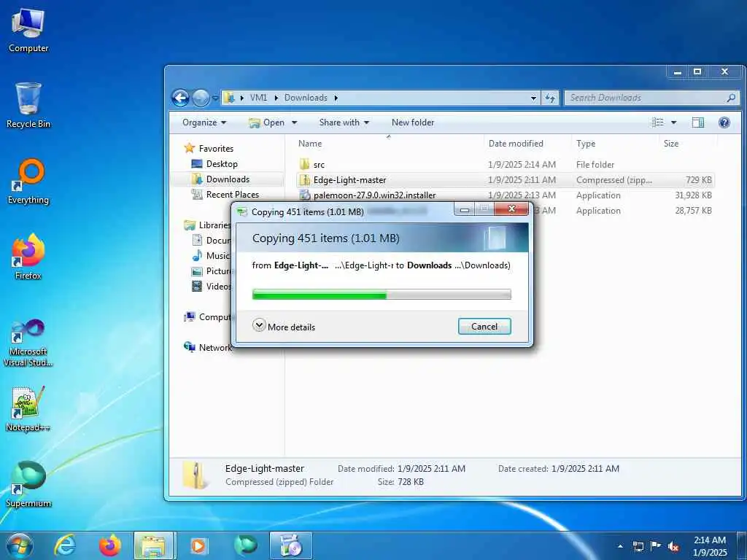Screen dimensions: 747x560
Task: Select Videos library in navigation pane
Action: tap(211, 286)
